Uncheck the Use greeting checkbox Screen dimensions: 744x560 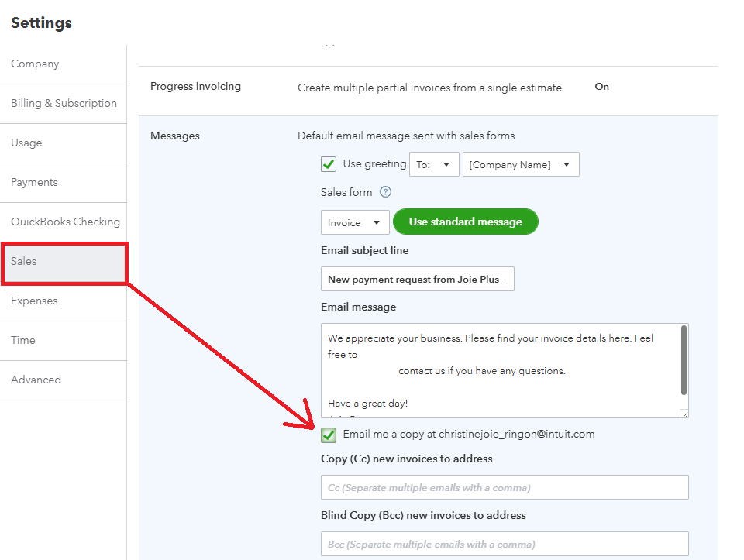(329, 164)
